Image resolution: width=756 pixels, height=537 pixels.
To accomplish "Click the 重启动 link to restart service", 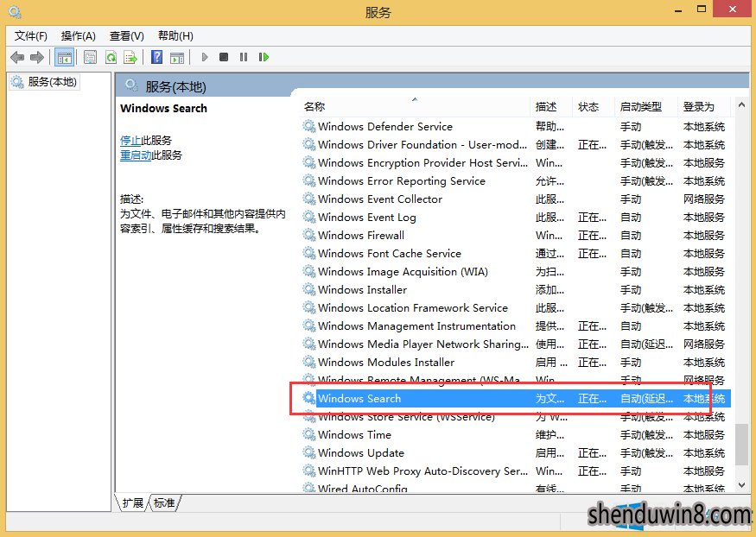I will pyautogui.click(x=136, y=155).
